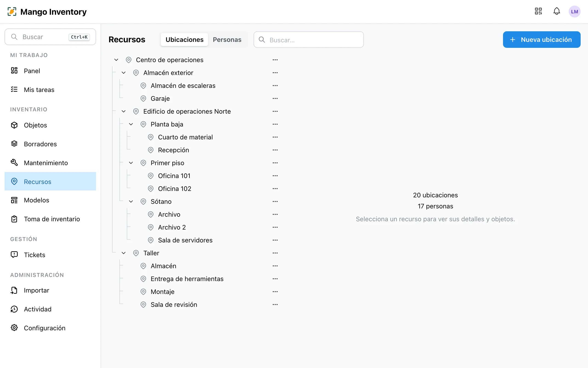Image resolution: width=588 pixels, height=368 pixels.
Task: Open the LM user avatar menu
Action: (574, 11)
